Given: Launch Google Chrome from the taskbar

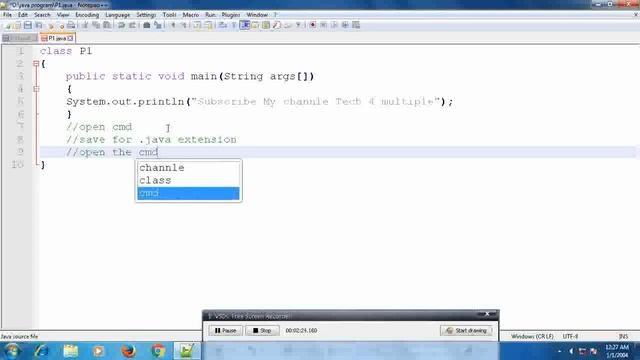Looking at the screenshot, I should click(x=158, y=351).
